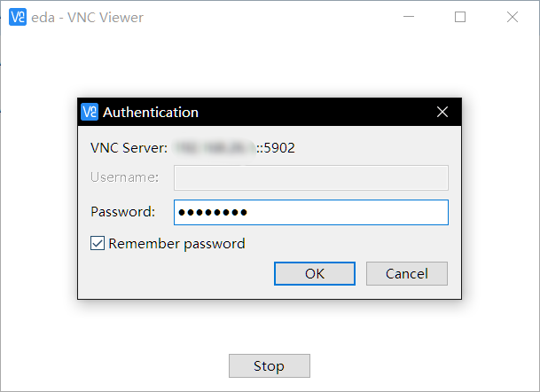This screenshot has width=540, height=392.
Task: Click the Remember password label text
Action: tap(176, 244)
